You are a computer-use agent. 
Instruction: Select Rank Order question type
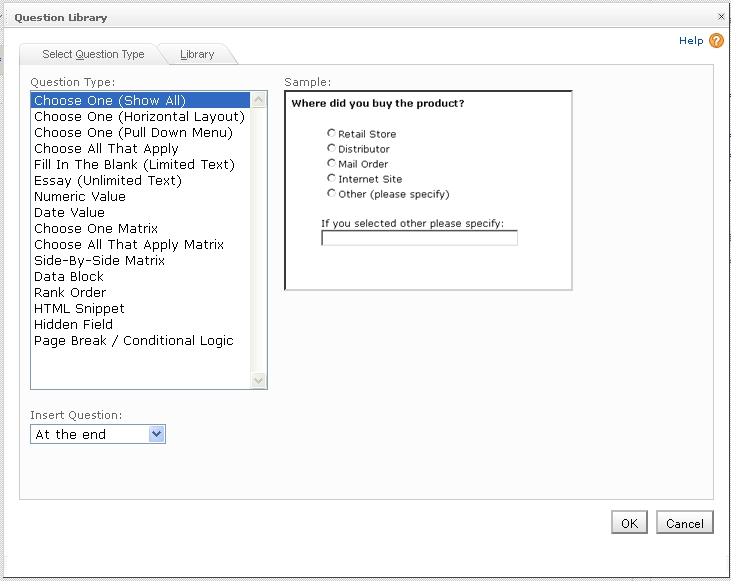pos(70,292)
